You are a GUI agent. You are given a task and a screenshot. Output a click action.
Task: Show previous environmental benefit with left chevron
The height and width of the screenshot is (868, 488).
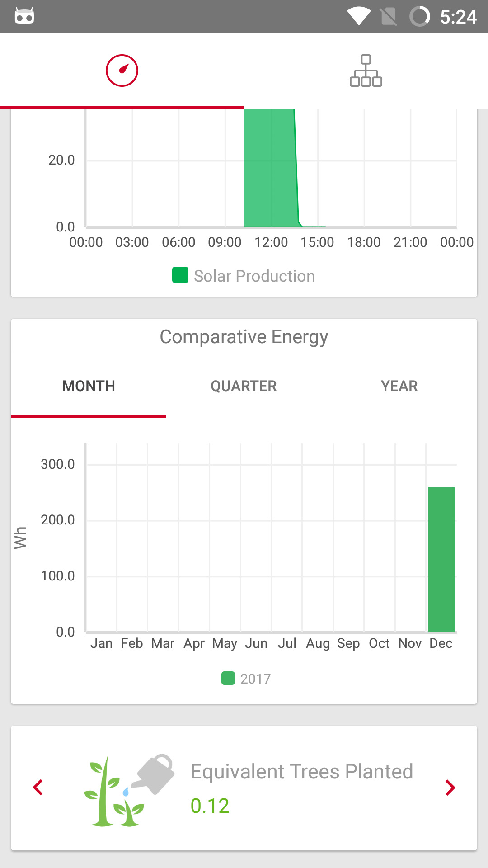(x=38, y=788)
